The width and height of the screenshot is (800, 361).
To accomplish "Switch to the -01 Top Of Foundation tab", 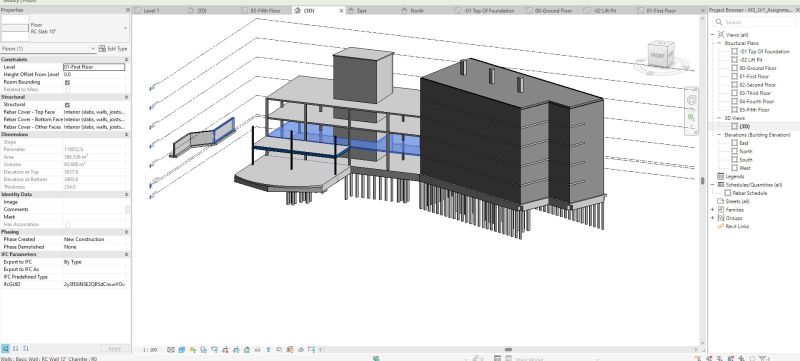I will pos(489,11).
